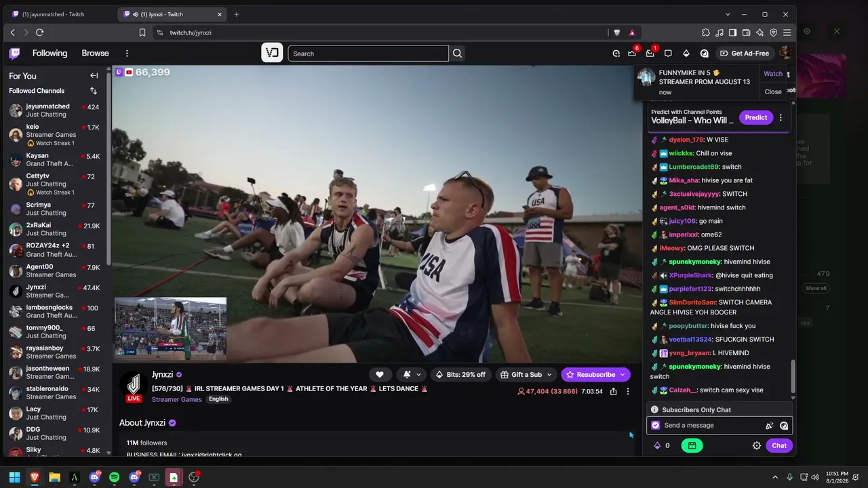
Task: Open browser tab search chevron
Action: (728, 14)
